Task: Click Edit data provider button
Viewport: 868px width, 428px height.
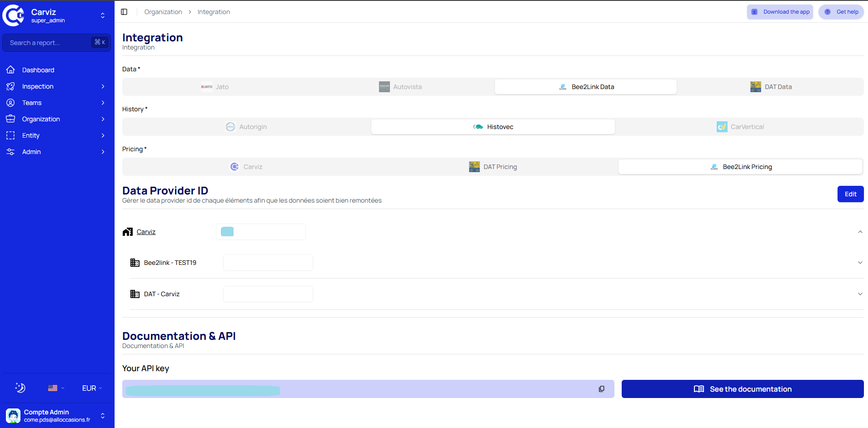Action: 850,194
